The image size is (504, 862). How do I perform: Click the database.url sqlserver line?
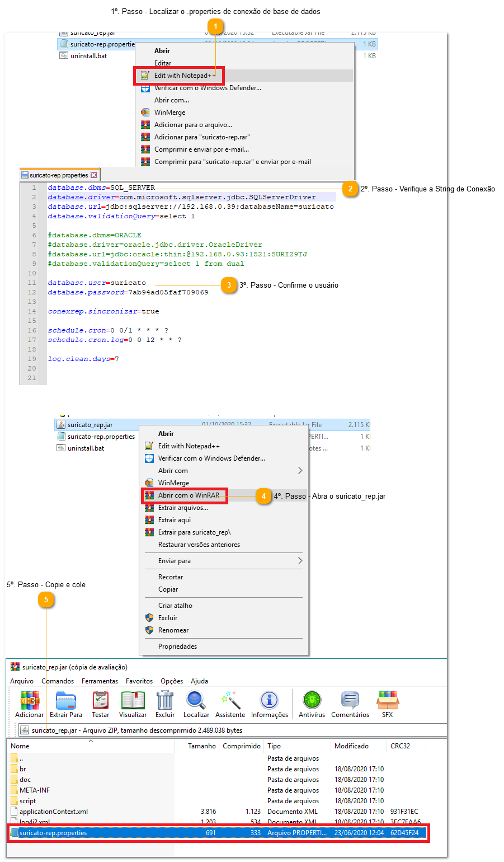[x=191, y=207]
